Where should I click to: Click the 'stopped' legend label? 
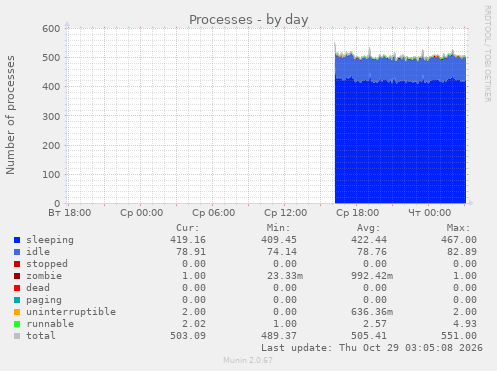[47, 264]
